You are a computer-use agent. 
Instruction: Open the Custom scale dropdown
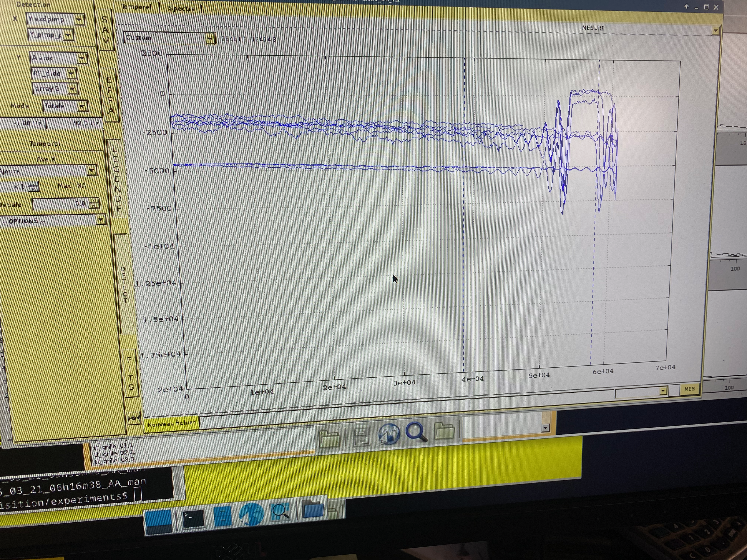210,39
